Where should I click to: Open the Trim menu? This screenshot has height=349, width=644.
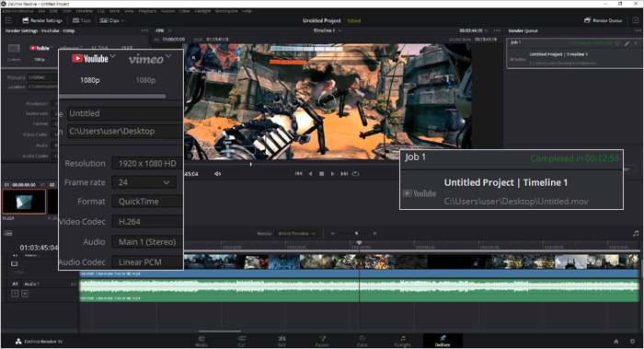66,11
